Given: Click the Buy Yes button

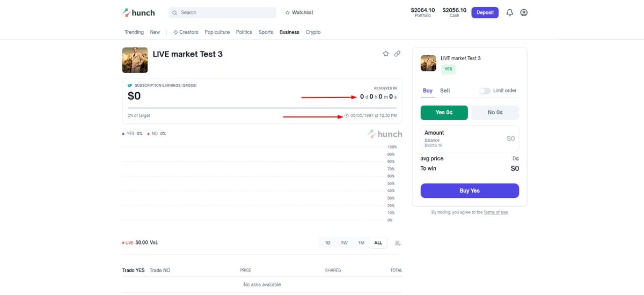Looking at the screenshot, I should click(470, 190).
